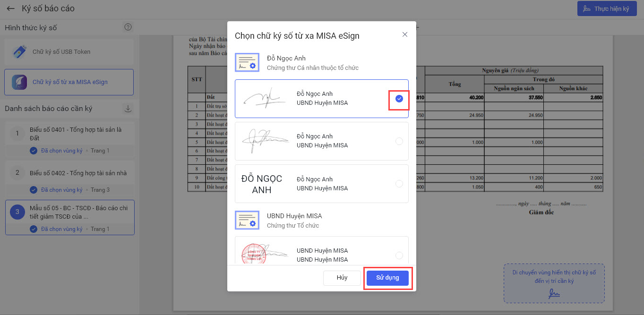644x315 pixels.
Task: Select the radio for ĐỖ NGỌC ANH text signature
Action: tap(399, 184)
